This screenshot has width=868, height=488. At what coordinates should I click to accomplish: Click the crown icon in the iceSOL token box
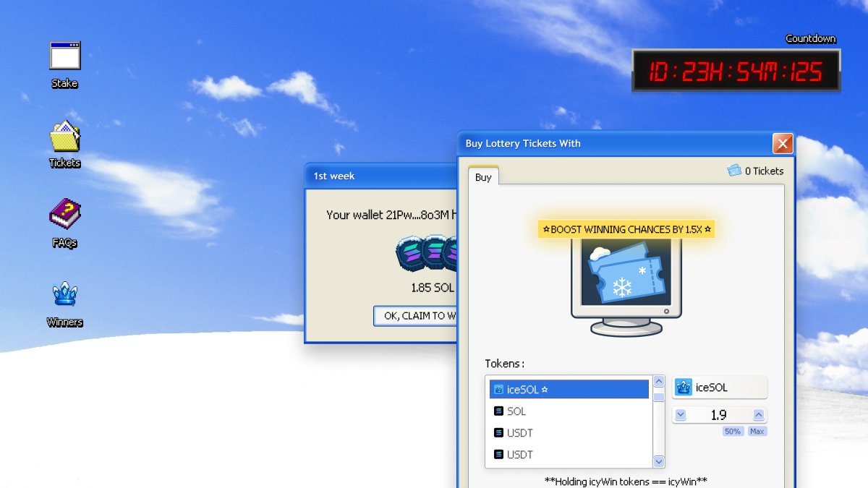684,388
